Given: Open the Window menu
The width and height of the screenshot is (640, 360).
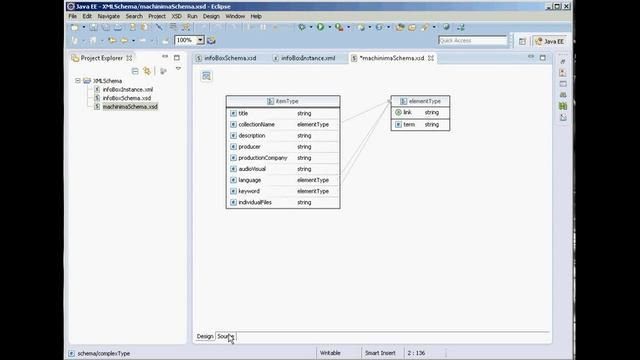Looking at the screenshot, I should [235, 16].
